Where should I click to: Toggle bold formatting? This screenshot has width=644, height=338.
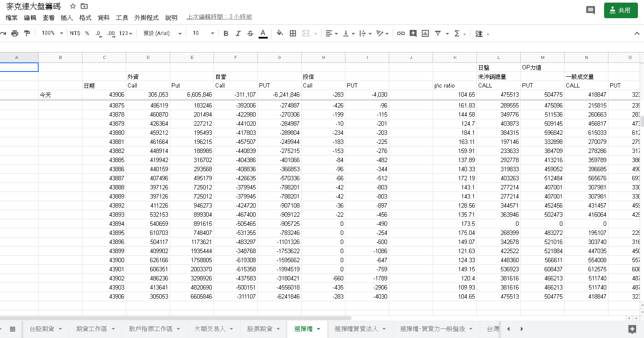(x=226, y=33)
